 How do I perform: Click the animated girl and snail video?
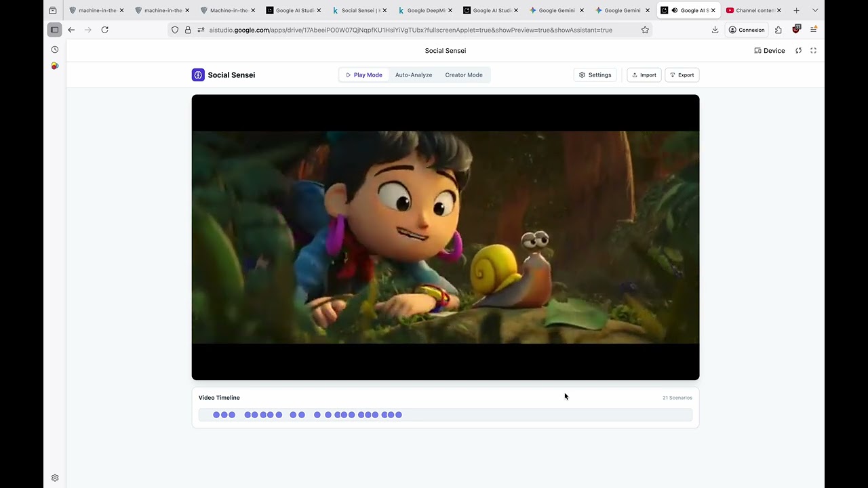coord(446,237)
